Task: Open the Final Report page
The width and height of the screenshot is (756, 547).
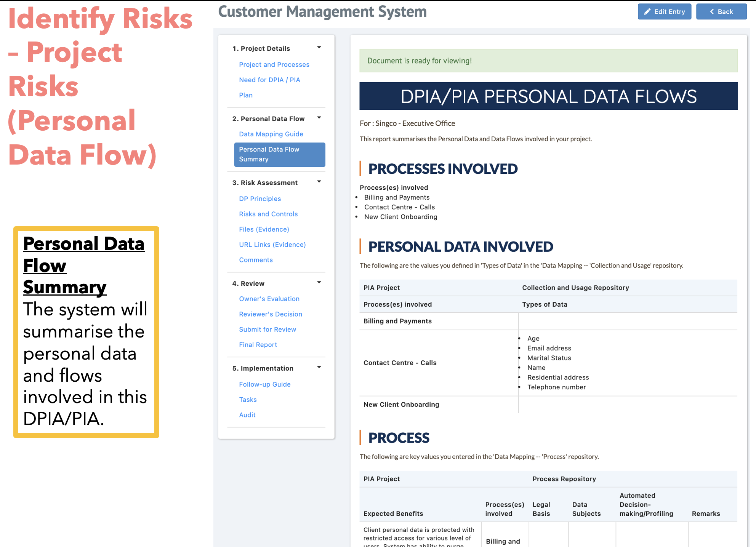Action: coord(258,344)
